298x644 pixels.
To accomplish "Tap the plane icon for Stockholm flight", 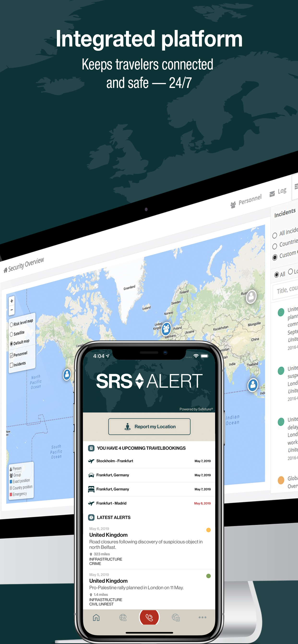I will click(x=91, y=461).
